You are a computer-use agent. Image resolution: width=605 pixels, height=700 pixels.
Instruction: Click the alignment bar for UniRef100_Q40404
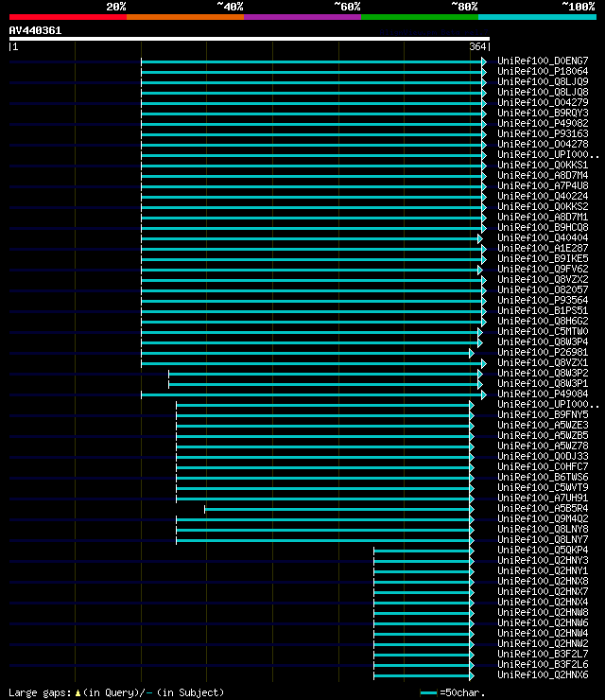(x=312, y=238)
